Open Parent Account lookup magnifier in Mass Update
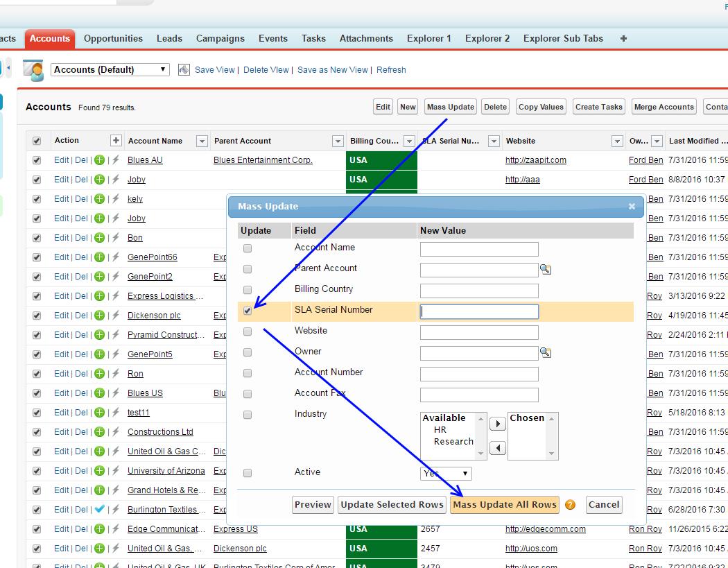 546,269
